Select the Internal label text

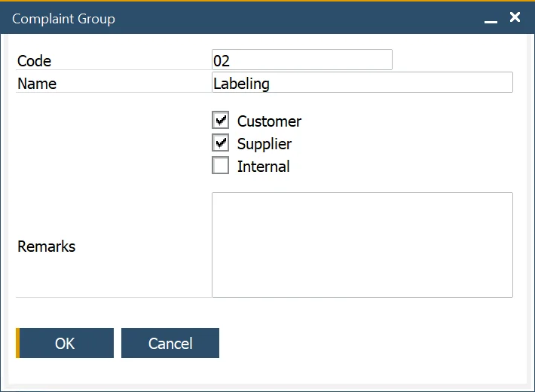pos(264,167)
